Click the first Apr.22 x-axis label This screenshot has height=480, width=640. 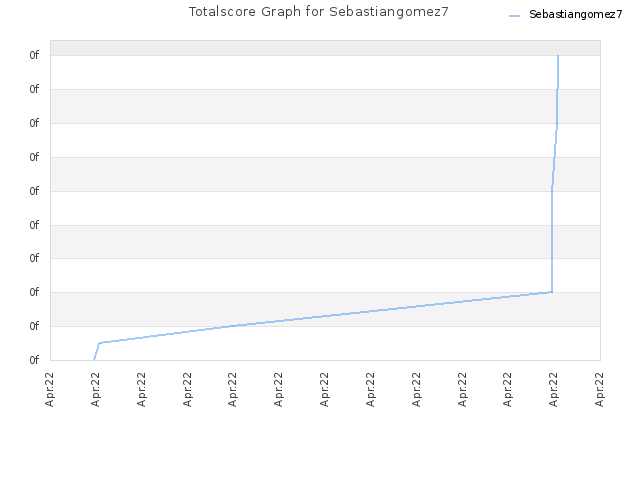50,389
